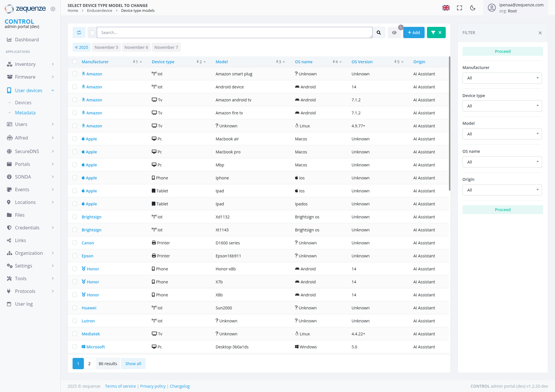Image resolution: width=555 pixels, height=392 pixels.
Task: Click the bottom Proceed button
Action: [503, 210]
